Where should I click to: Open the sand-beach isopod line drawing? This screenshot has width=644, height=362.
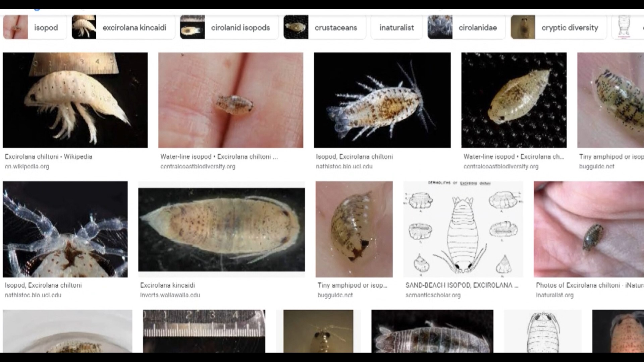[463, 229]
